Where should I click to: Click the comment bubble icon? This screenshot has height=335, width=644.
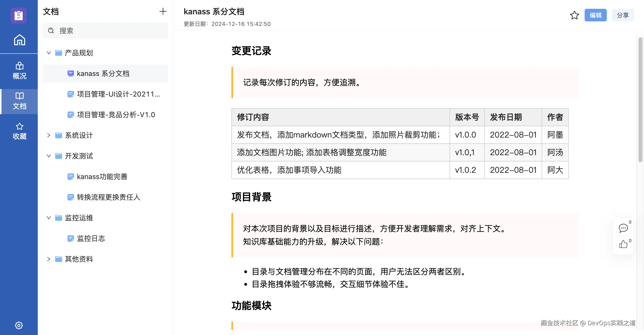pos(623,228)
